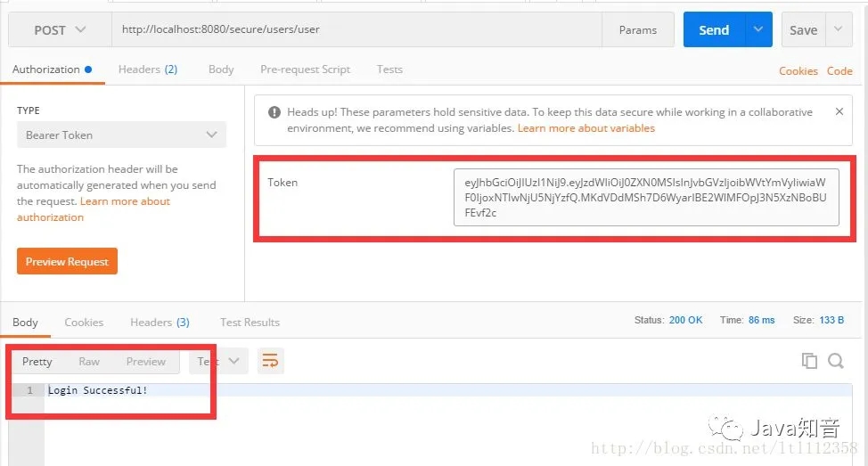The image size is (868, 466).
Task: Switch to the Authorization tab
Action: [x=52, y=69]
